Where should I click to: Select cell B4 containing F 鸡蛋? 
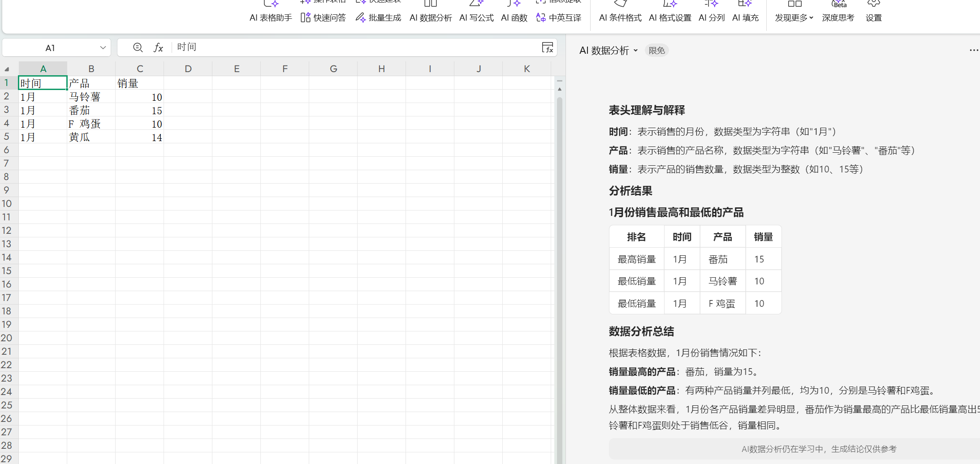pyautogui.click(x=91, y=123)
